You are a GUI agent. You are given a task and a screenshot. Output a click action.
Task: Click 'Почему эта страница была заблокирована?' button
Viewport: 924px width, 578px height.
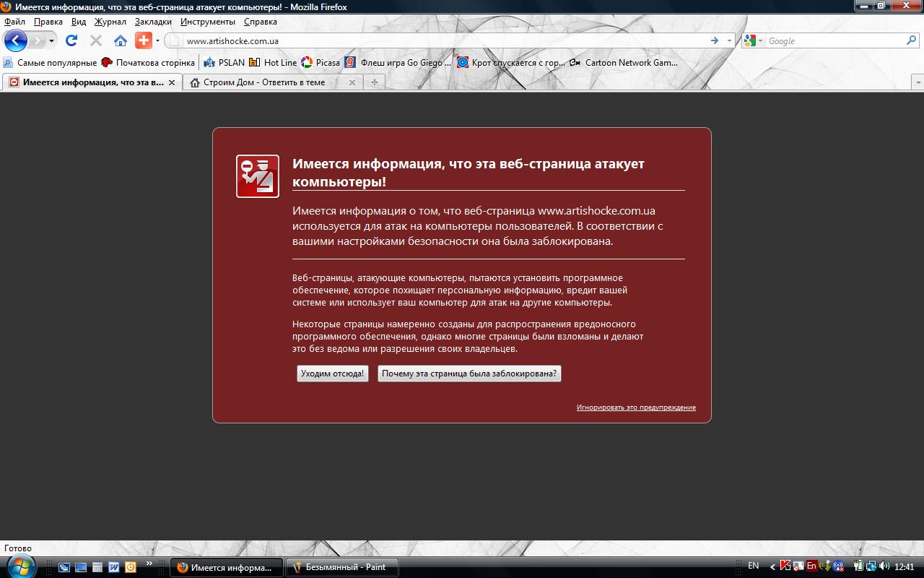point(469,374)
